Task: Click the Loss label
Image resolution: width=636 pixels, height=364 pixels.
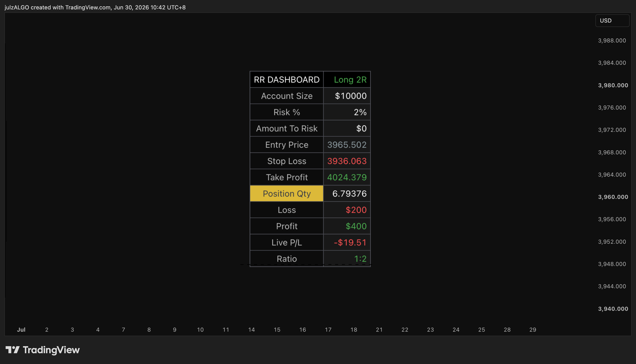Action: (x=287, y=210)
